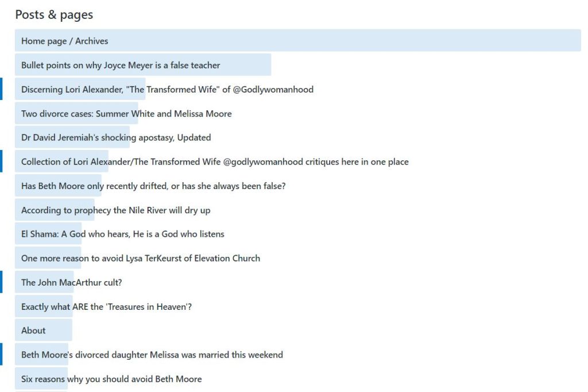Click blue marker beside John MacArthur cult row

(x=1, y=282)
